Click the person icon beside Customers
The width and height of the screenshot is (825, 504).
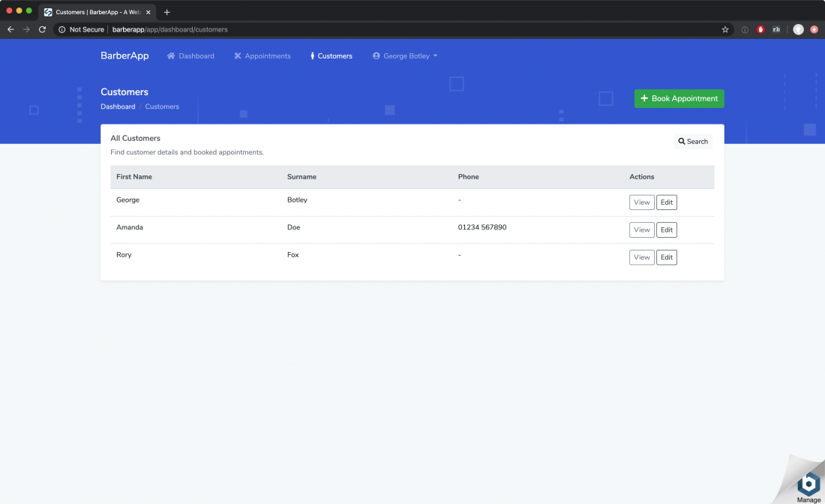(313, 55)
